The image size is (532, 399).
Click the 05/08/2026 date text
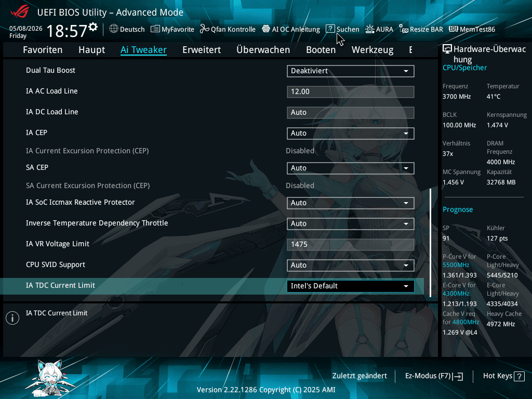(x=26, y=29)
